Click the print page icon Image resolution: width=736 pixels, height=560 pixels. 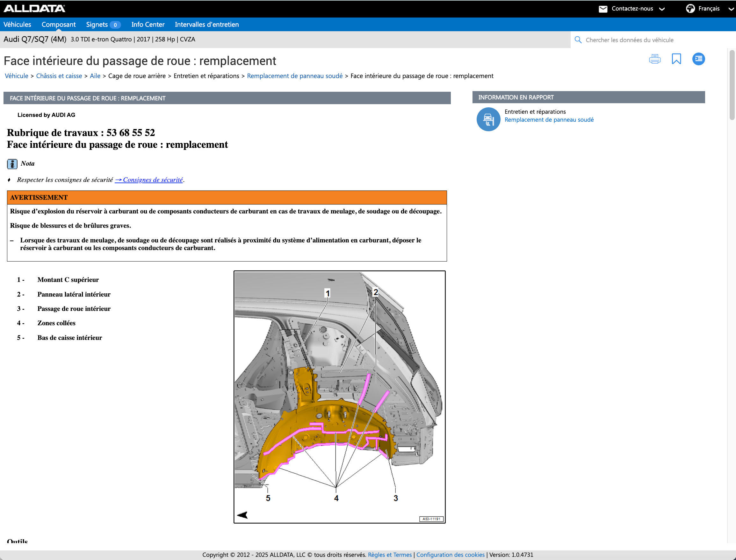(x=655, y=59)
